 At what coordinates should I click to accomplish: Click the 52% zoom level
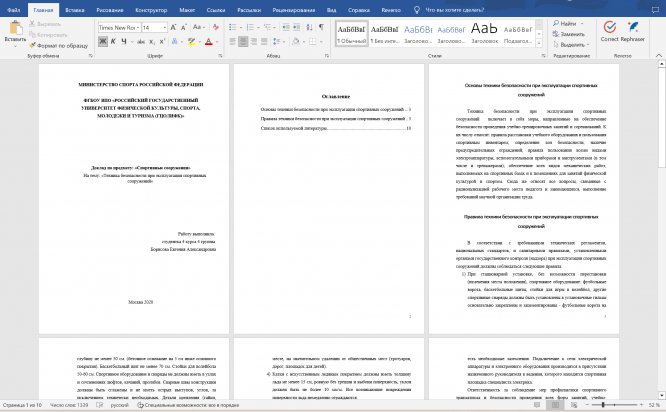[655, 405]
